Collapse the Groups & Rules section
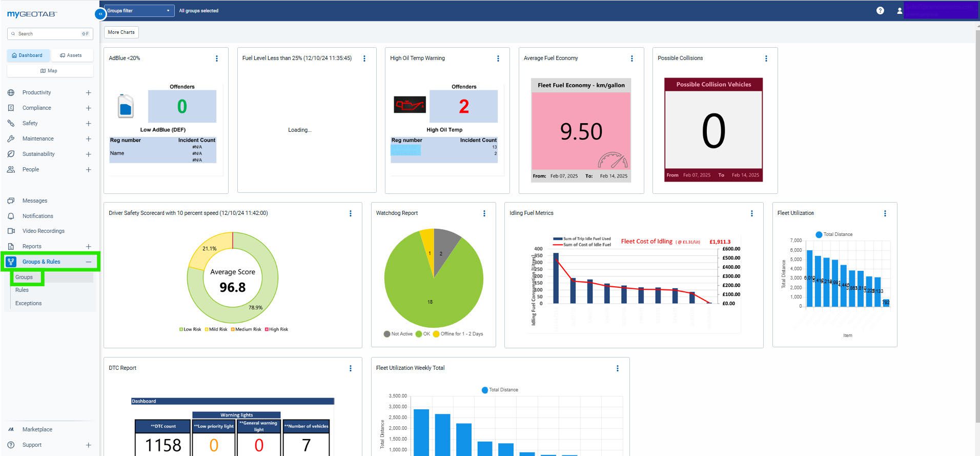The height and width of the screenshot is (456, 980). pos(88,262)
